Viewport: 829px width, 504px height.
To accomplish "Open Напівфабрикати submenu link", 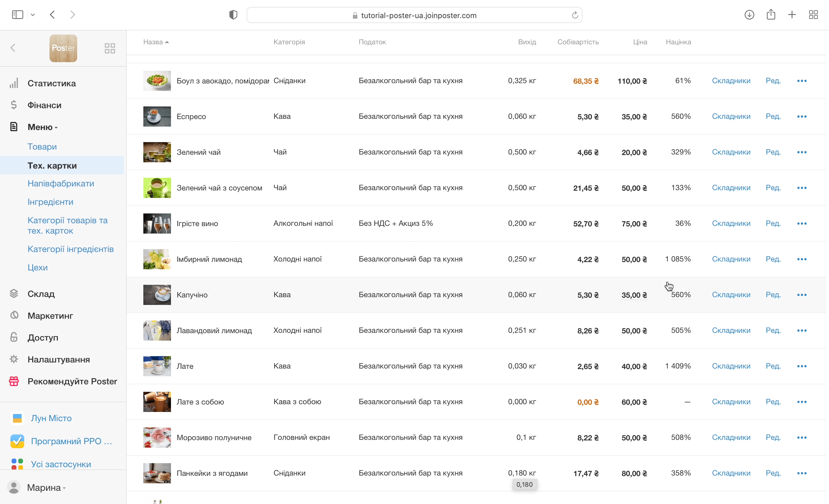I will click(61, 184).
